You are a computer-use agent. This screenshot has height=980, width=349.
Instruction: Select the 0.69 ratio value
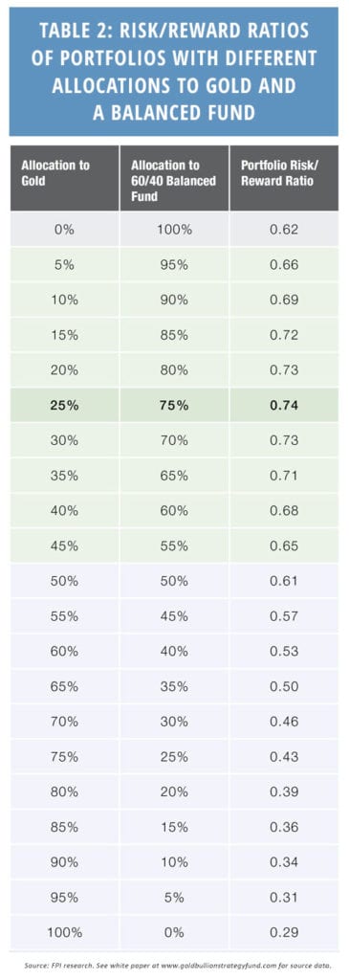[284, 300]
